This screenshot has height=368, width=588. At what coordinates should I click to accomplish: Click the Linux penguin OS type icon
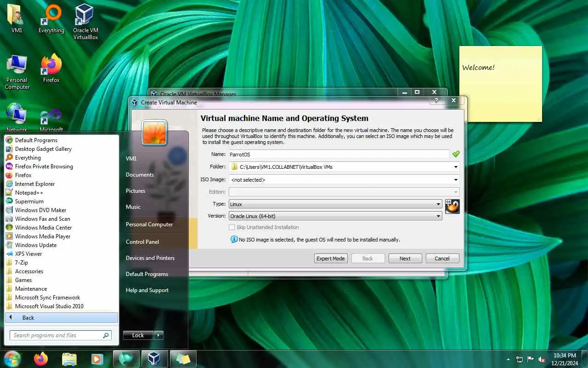point(452,207)
